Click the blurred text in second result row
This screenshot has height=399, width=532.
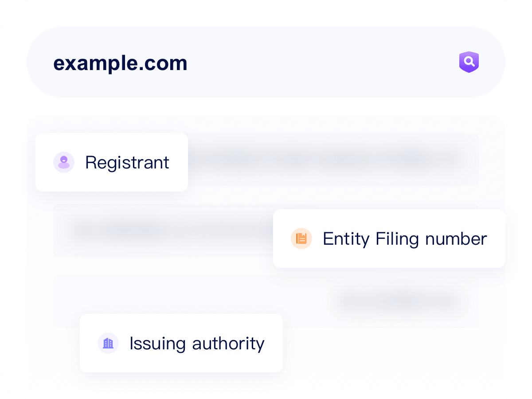coord(133,231)
